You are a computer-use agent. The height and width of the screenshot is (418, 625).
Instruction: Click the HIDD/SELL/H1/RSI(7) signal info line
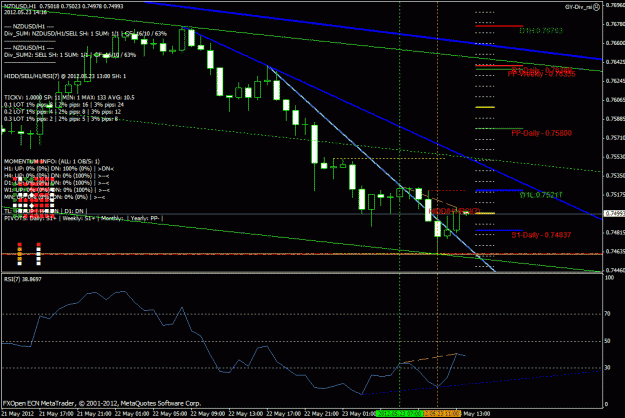(x=65, y=76)
